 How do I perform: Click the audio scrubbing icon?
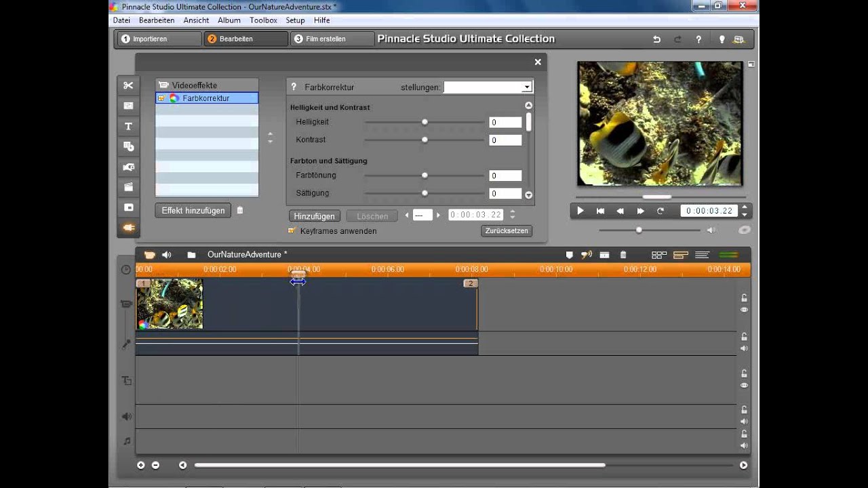click(x=587, y=255)
